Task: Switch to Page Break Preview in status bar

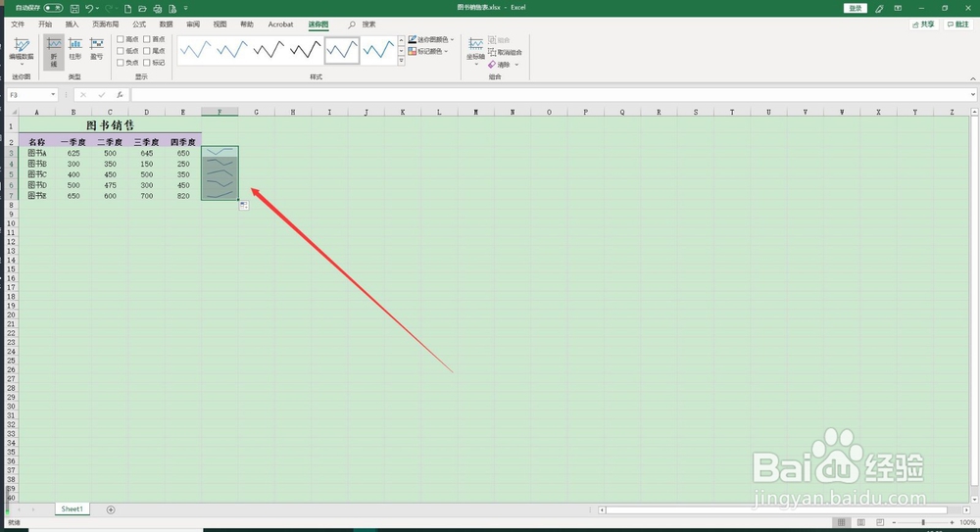Action: point(880,522)
